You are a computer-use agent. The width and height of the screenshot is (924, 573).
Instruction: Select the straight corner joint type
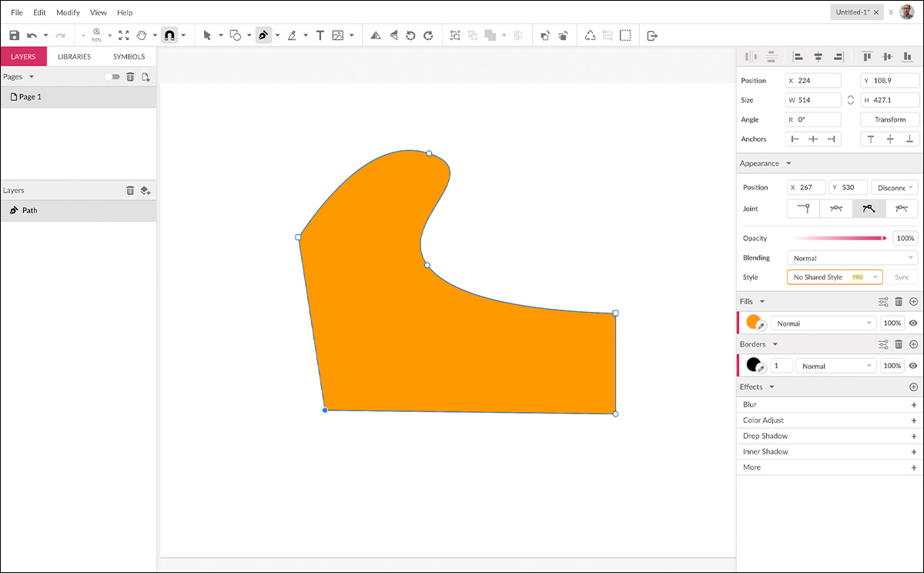pyautogui.click(x=803, y=209)
